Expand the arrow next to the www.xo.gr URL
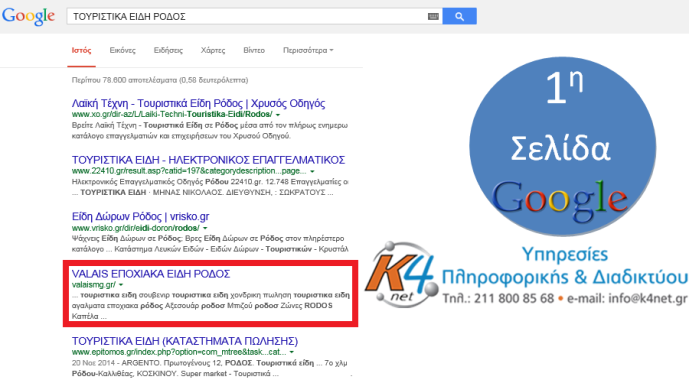 [x=278, y=115]
